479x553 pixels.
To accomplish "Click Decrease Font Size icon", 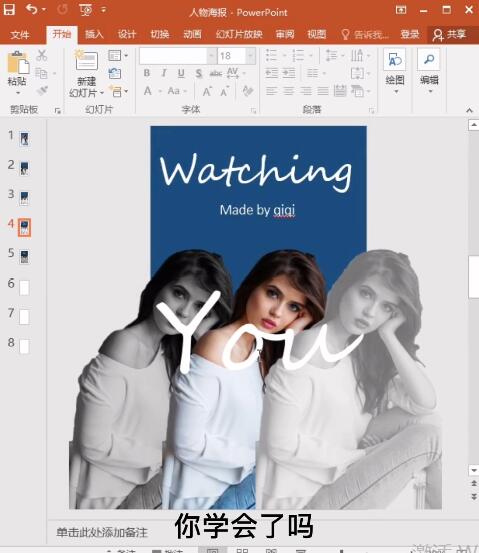I will (x=224, y=92).
